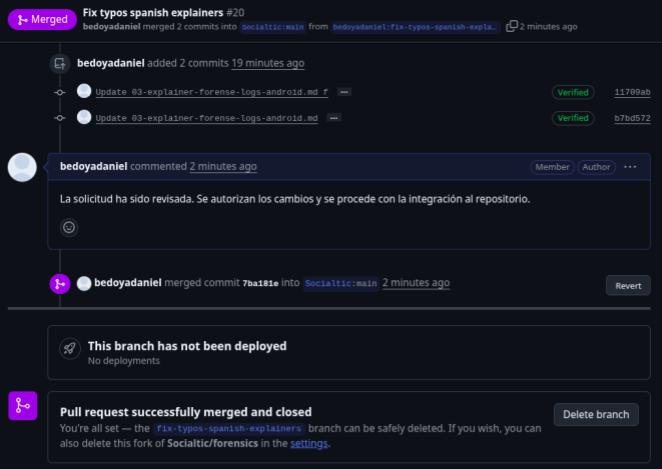Expand first commit message ellipsis
The image size is (662, 469).
(x=344, y=91)
